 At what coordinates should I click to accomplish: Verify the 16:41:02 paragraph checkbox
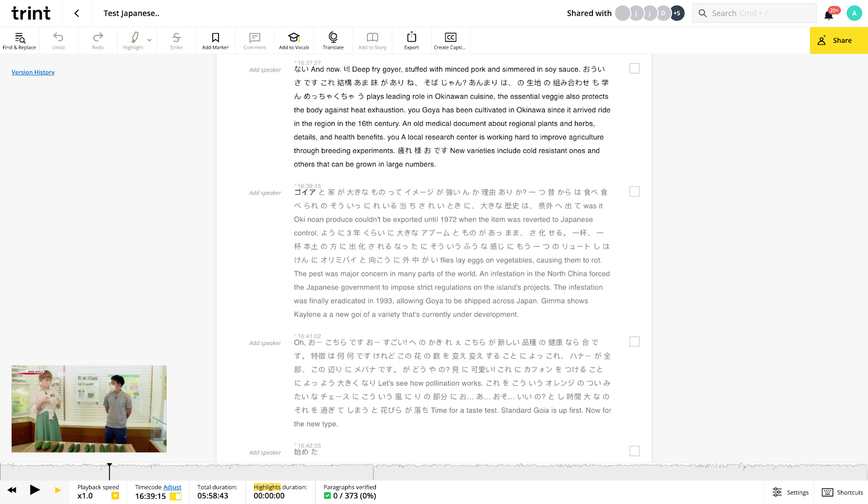pyautogui.click(x=634, y=341)
